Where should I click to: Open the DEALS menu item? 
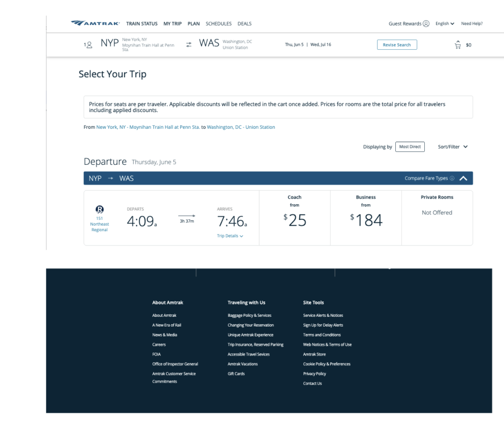point(244,23)
